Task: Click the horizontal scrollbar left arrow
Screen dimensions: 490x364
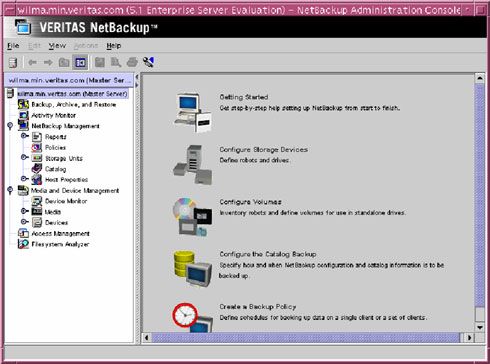Action: (147, 338)
